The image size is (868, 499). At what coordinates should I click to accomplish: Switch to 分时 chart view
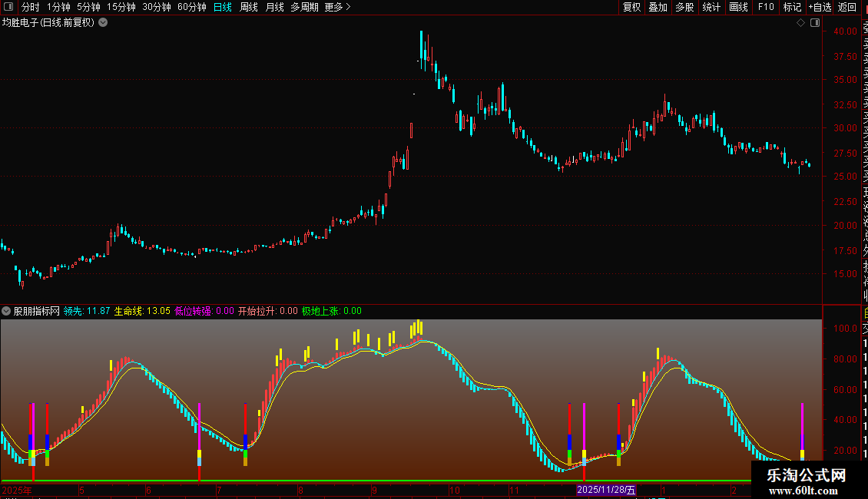31,7
